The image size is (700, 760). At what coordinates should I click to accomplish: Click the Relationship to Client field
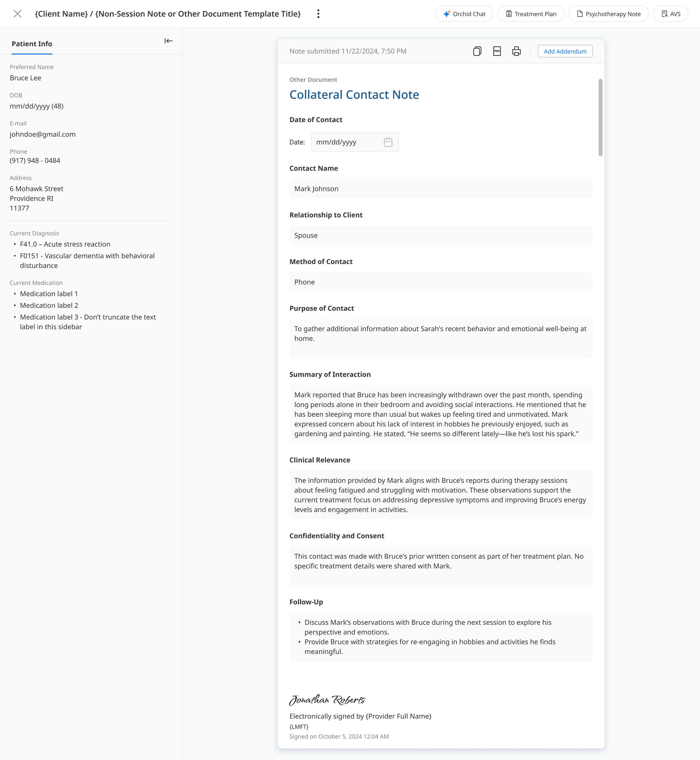441,235
